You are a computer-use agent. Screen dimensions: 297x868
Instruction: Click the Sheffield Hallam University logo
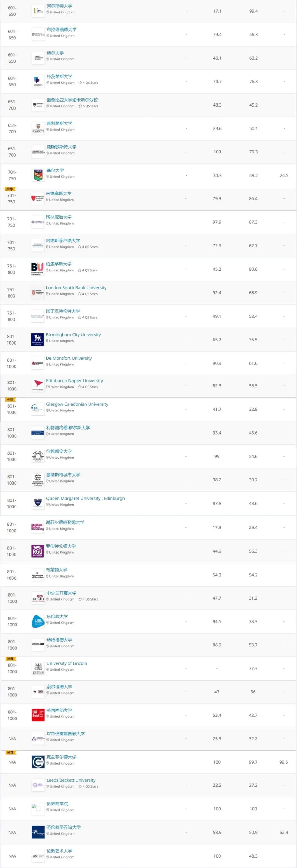(x=37, y=527)
